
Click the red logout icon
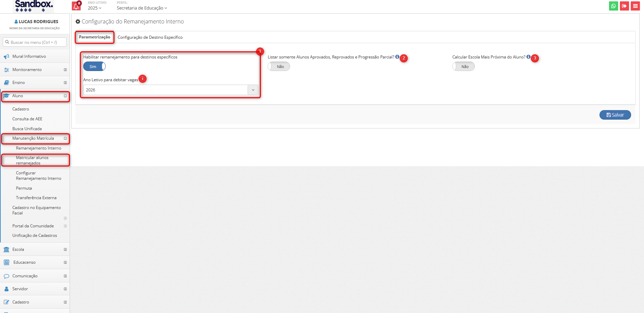click(x=624, y=6)
